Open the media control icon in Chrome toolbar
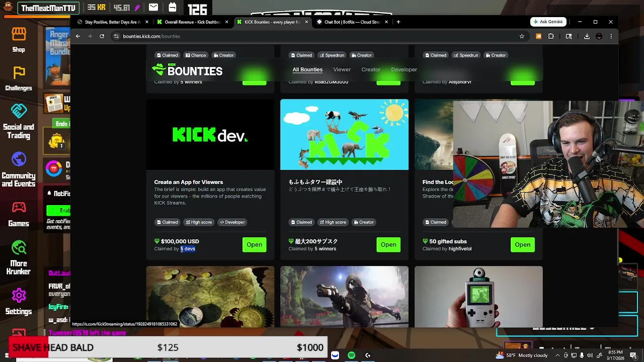Screen dimensions: 644x362 click(569, 36)
